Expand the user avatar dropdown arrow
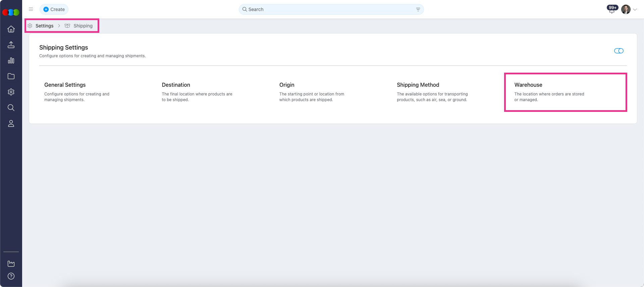The height and width of the screenshot is (287, 644). click(635, 10)
